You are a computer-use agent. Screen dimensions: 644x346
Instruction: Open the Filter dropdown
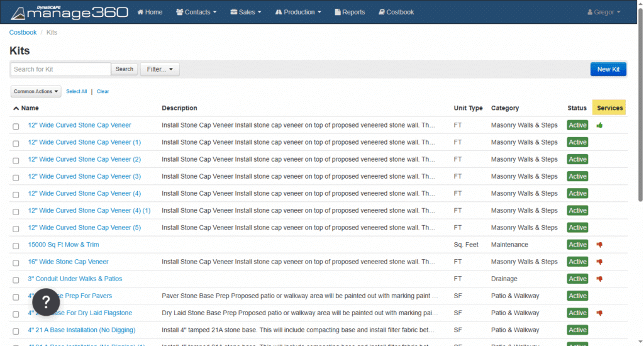tap(160, 69)
